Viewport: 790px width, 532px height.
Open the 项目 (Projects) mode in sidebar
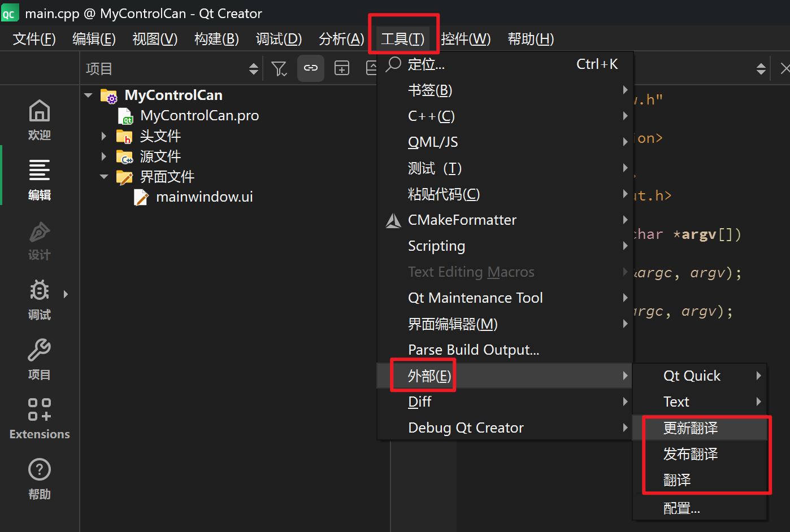click(40, 360)
